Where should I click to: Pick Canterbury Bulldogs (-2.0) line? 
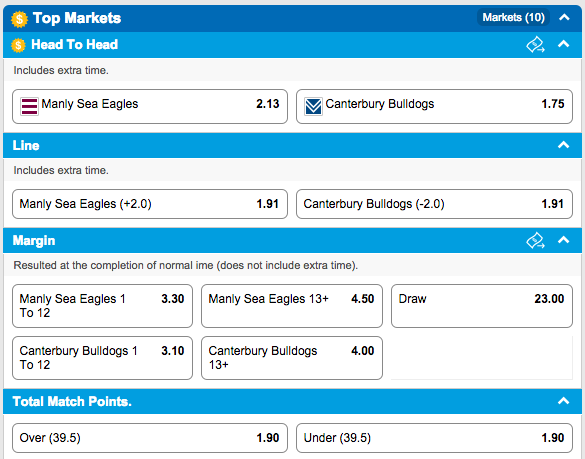coord(434,204)
